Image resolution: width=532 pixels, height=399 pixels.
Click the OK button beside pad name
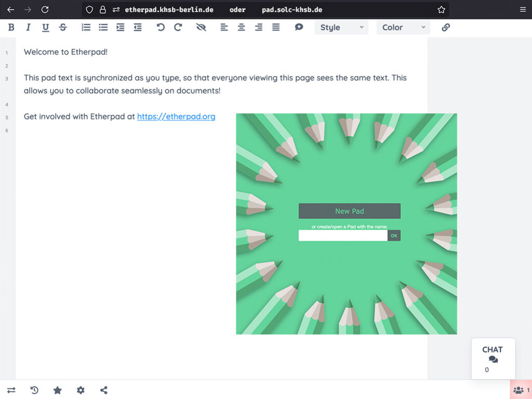tap(394, 235)
